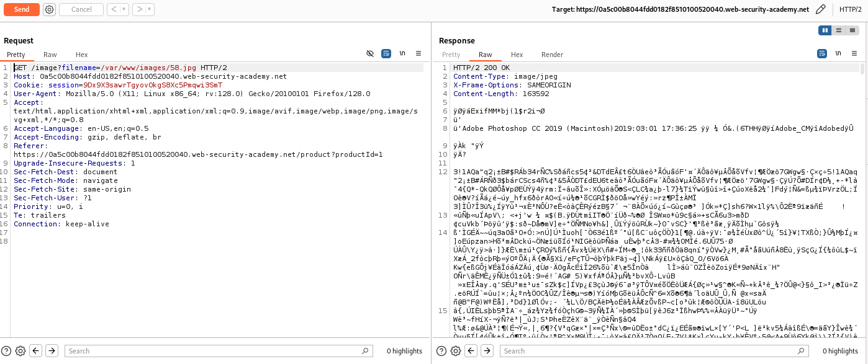Toggle line wrap icon in Response panel
This screenshot has height=364, width=868.
(822, 54)
